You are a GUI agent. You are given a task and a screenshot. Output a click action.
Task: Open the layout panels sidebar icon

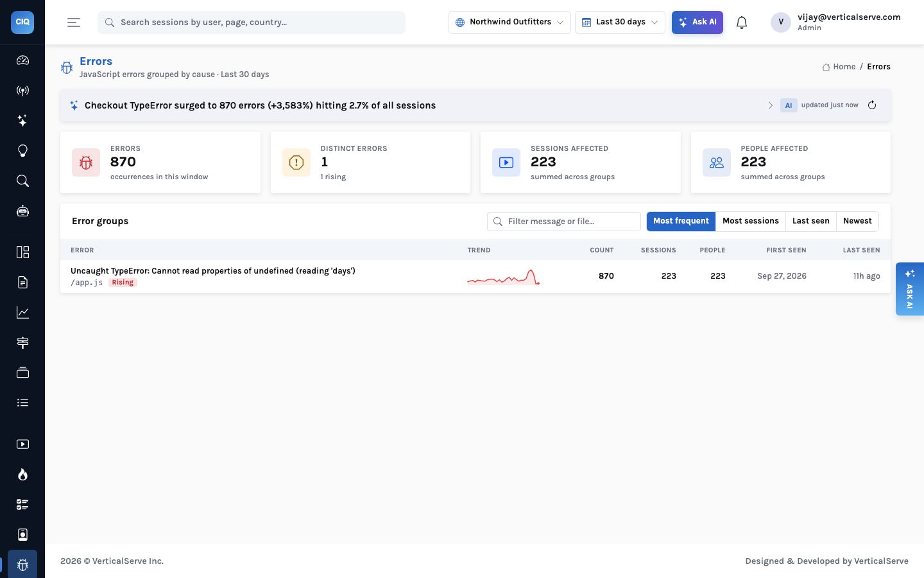pyautogui.click(x=22, y=252)
